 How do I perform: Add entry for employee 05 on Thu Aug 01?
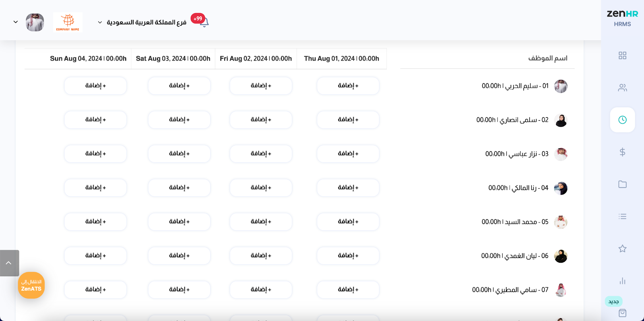point(348,222)
